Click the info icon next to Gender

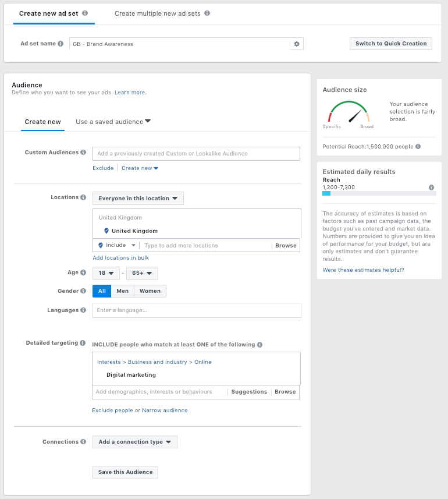(83, 291)
